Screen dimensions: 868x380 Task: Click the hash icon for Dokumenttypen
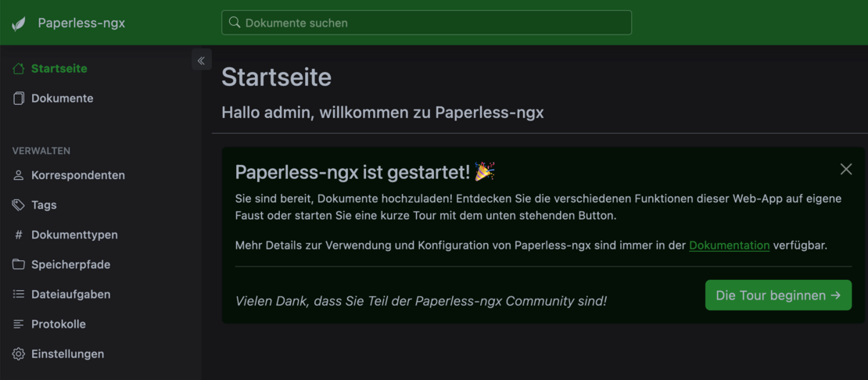(x=19, y=235)
